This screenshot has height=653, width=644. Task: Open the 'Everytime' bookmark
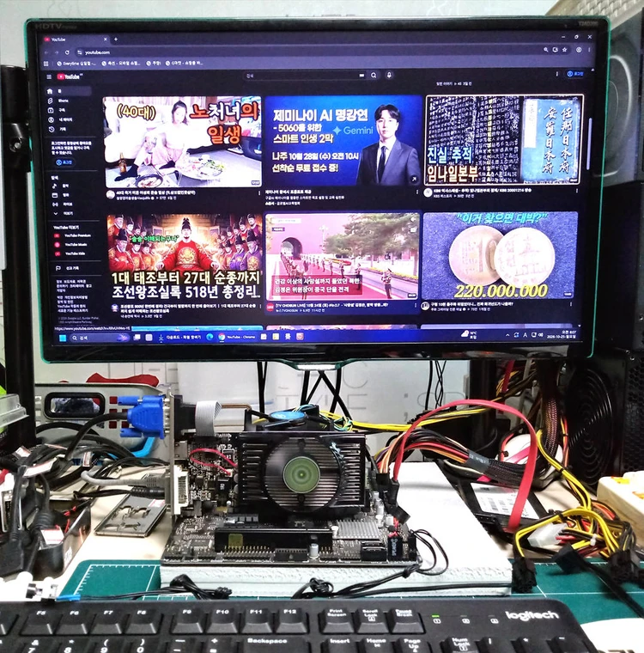(x=76, y=64)
